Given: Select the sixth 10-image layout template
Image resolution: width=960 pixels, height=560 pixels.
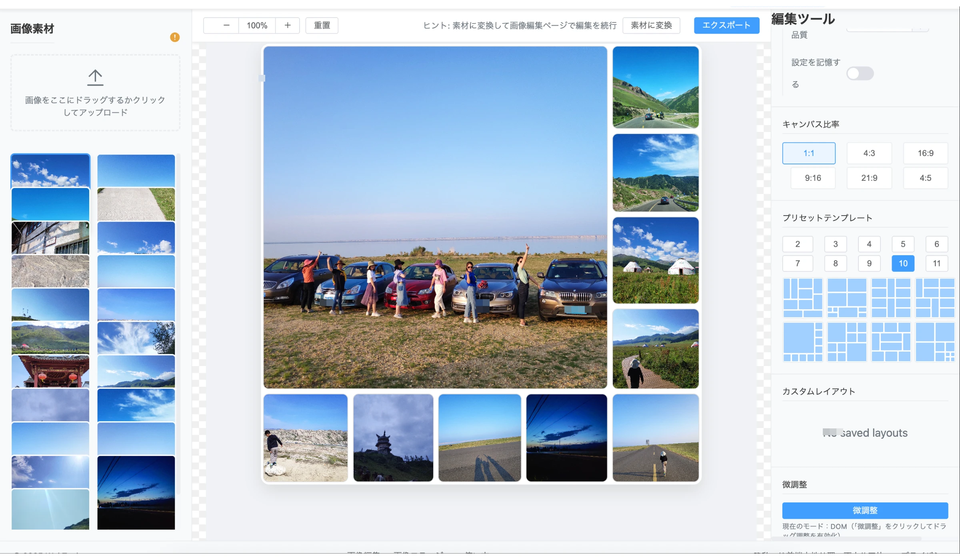Looking at the screenshot, I should pyautogui.click(x=847, y=342).
